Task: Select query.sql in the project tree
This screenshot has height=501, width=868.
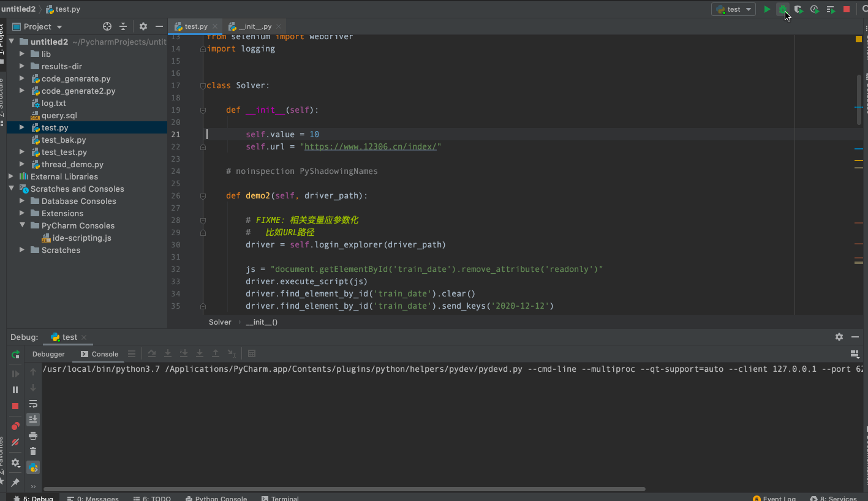Action: coord(59,115)
